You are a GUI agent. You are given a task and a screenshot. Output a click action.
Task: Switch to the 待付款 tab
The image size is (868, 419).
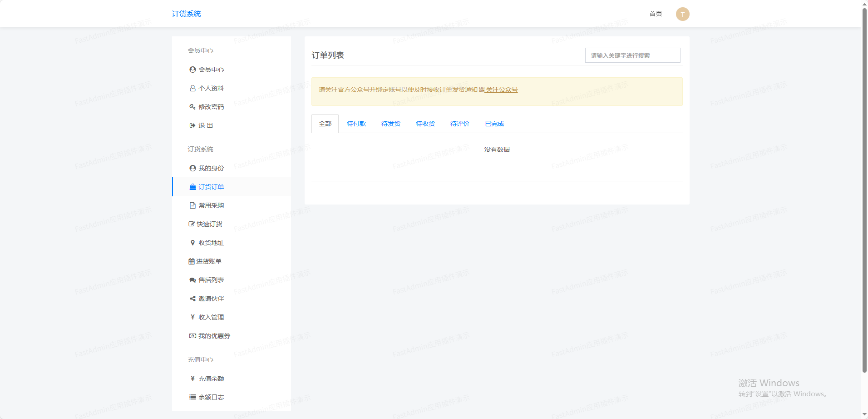tap(356, 124)
